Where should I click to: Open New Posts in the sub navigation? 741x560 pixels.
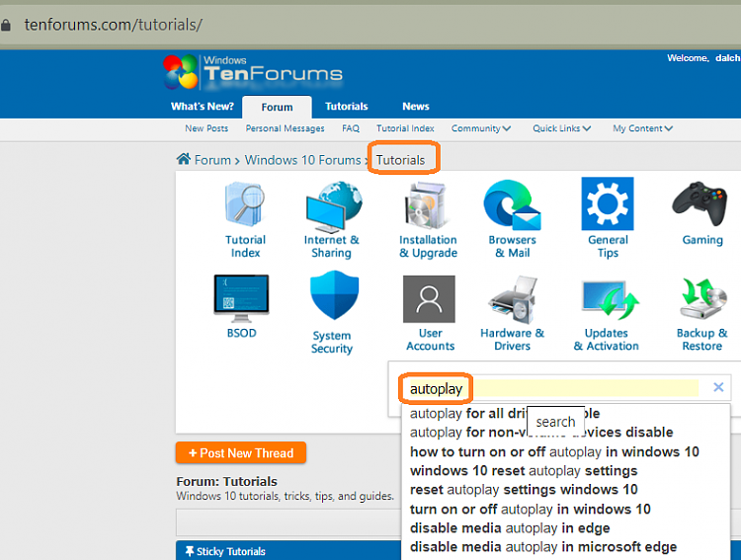tap(206, 128)
